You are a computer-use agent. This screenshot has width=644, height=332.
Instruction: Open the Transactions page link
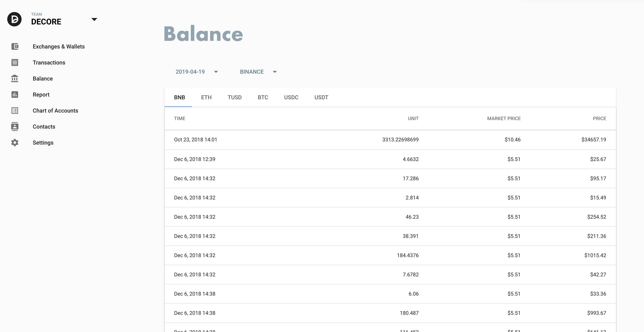(x=49, y=63)
